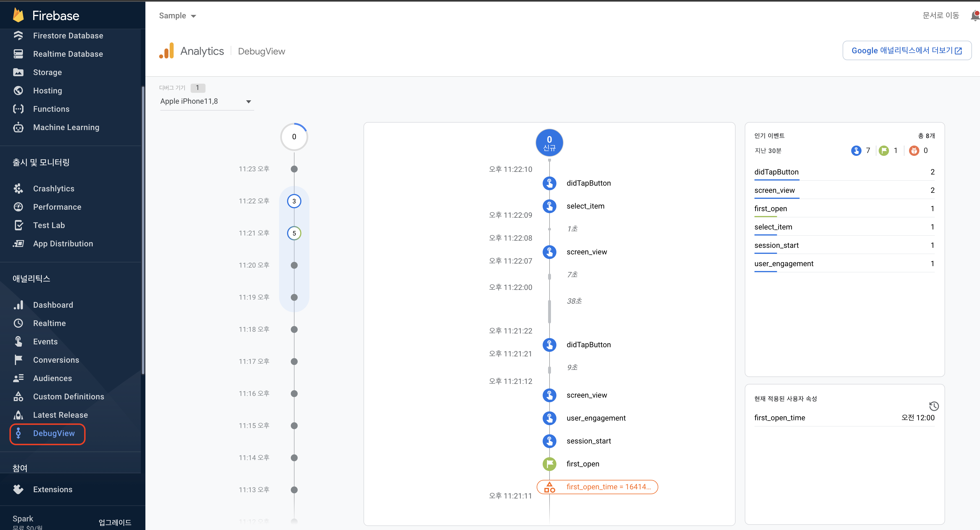
Task: Open Realtime Database menu item
Action: (x=68, y=54)
